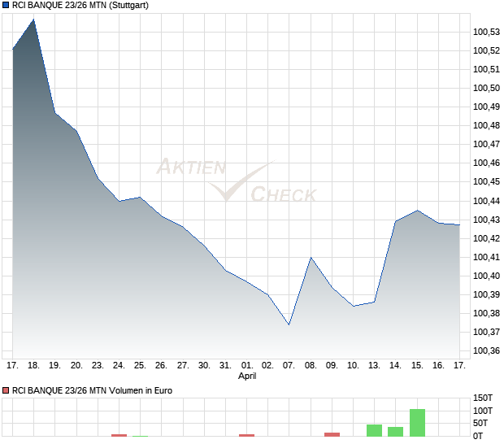The width and height of the screenshot is (504, 444).
Task: Click the '100,43' price axis label
Action: coord(486,220)
